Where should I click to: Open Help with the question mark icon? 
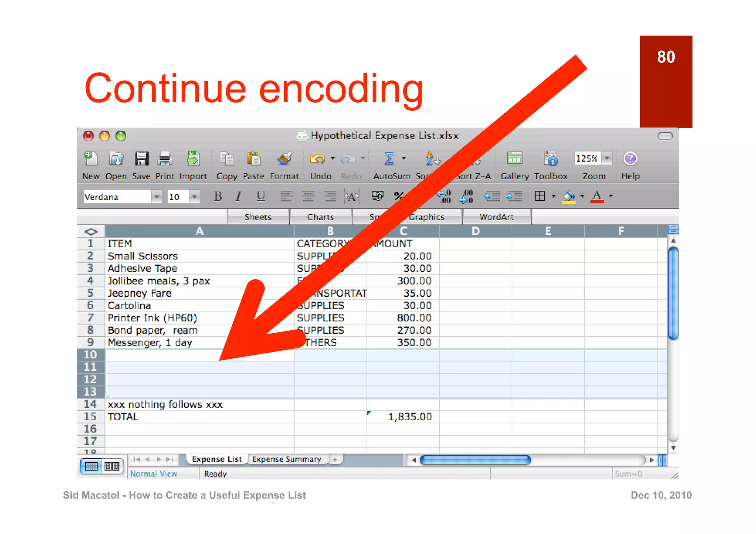pyautogui.click(x=630, y=159)
